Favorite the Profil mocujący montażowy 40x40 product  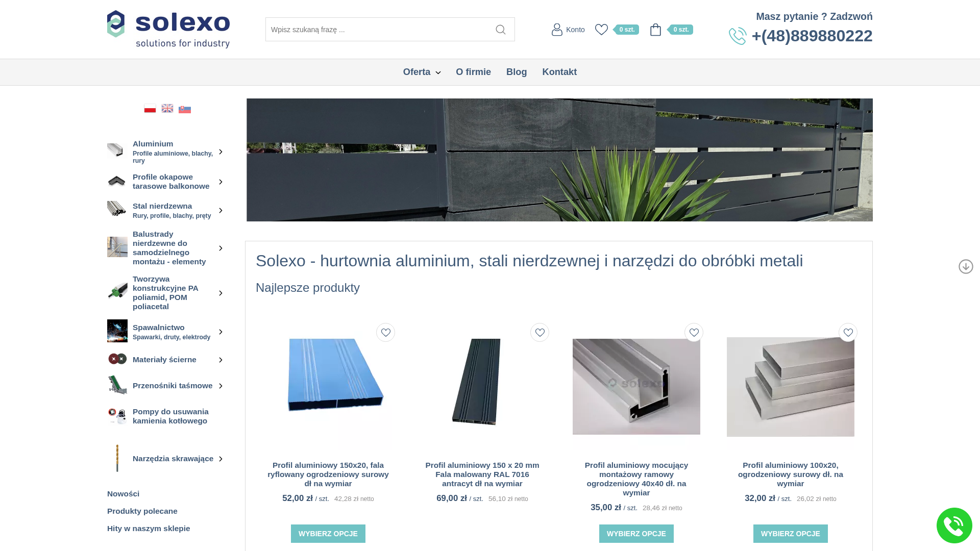click(x=694, y=333)
